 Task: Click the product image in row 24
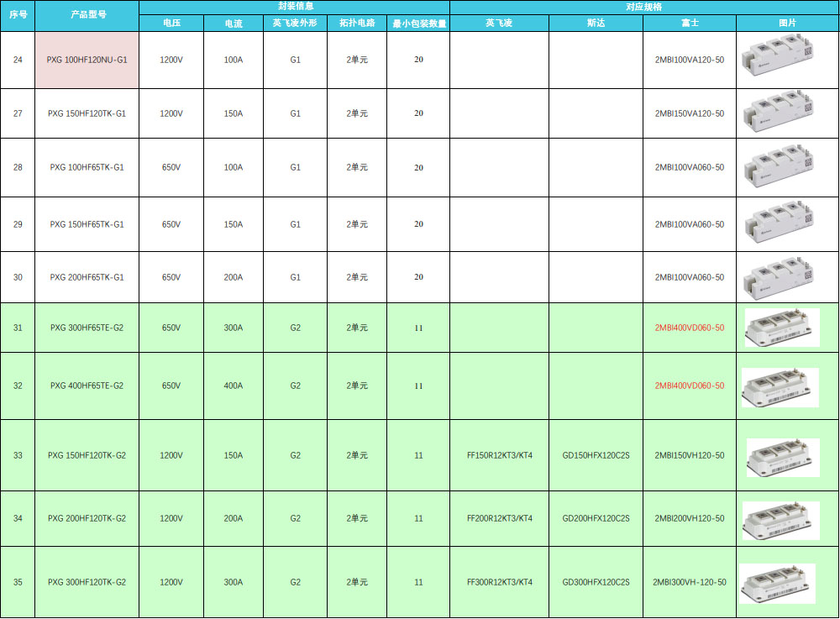[775, 60]
